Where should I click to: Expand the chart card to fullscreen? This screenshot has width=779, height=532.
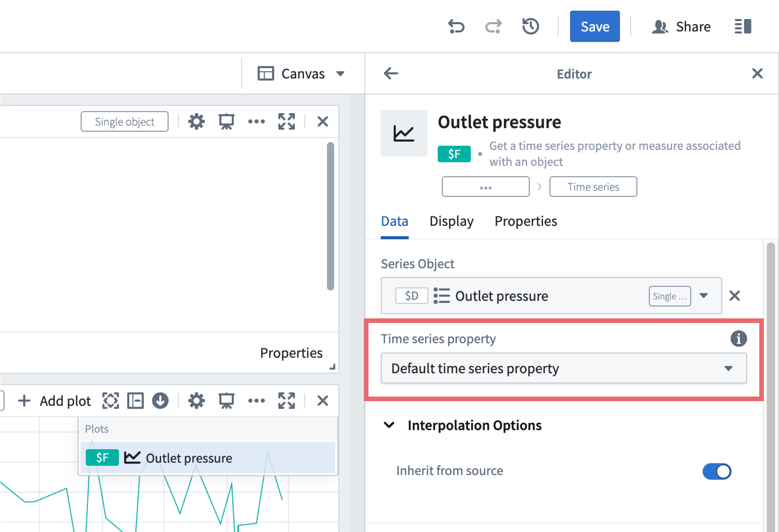287,401
